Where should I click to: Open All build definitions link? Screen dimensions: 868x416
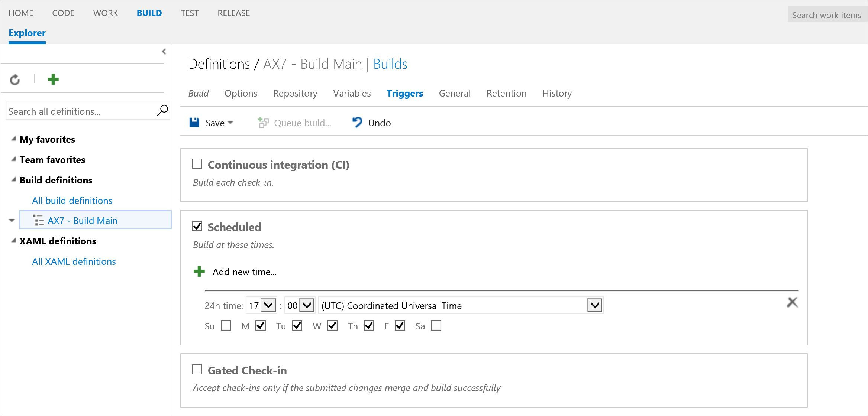point(72,200)
